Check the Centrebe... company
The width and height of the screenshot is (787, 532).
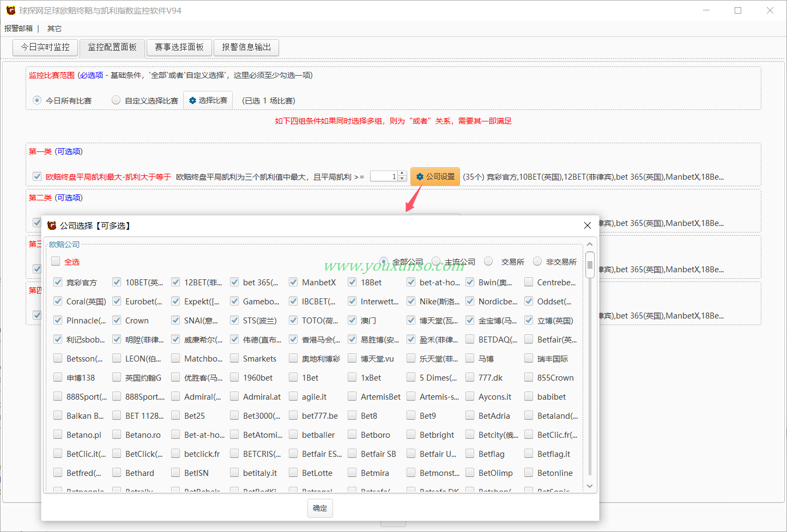point(529,282)
